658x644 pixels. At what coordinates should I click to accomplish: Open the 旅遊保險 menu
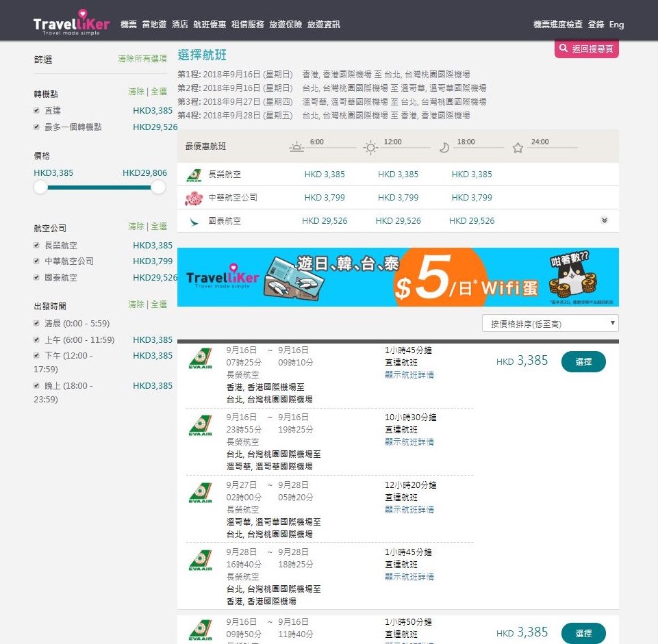(x=286, y=25)
